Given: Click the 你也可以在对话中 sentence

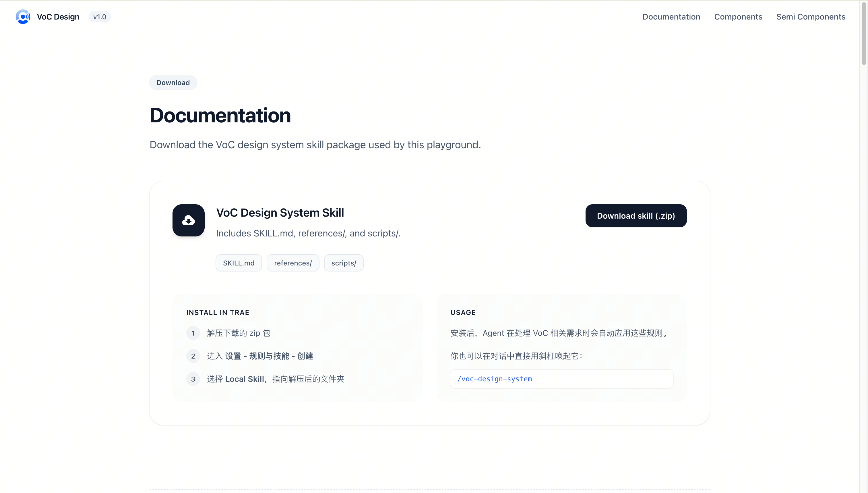Looking at the screenshot, I should pyautogui.click(x=516, y=356).
